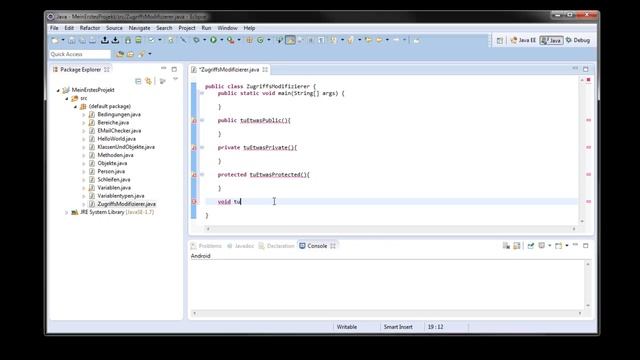Click the first download-arrow toolbar icon
Screen dimensions: 640x360
105,40
